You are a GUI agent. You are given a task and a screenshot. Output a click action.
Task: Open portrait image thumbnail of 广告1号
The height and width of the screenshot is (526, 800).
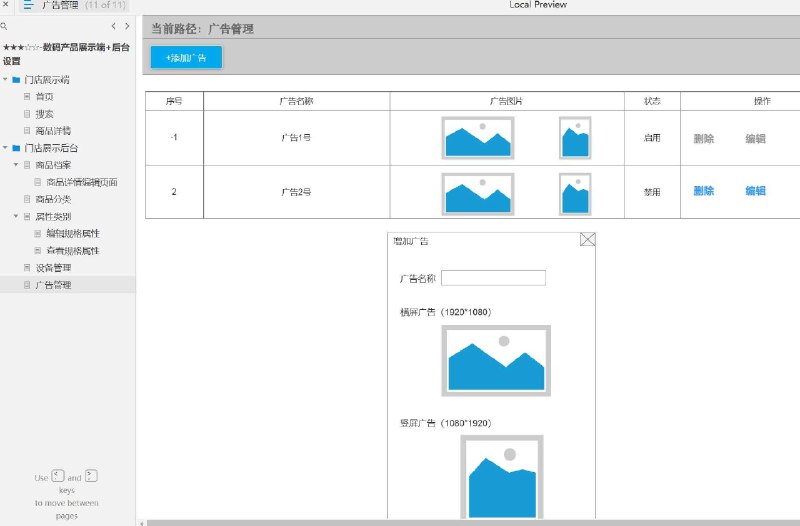(575, 138)
